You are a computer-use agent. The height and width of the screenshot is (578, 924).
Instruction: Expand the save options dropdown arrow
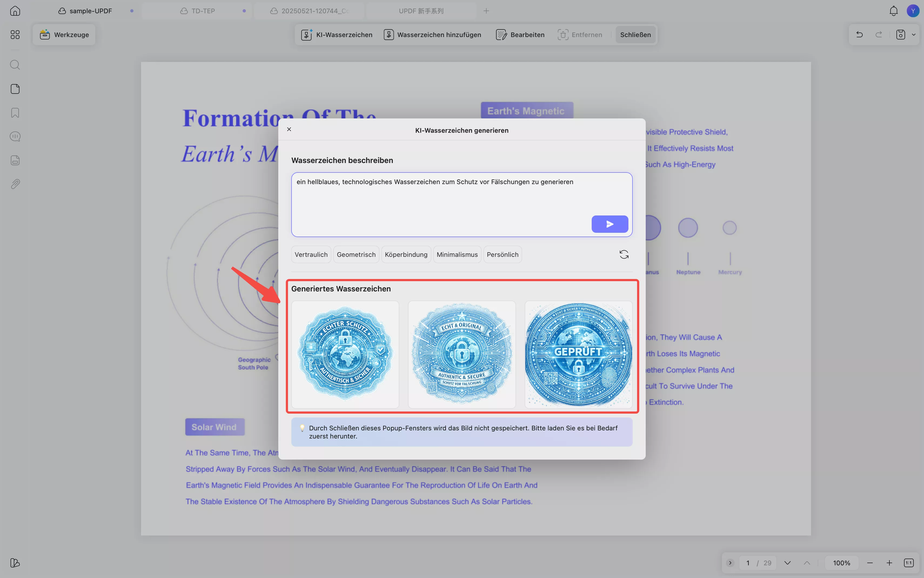pyautogui.click(x=914, y=35)
